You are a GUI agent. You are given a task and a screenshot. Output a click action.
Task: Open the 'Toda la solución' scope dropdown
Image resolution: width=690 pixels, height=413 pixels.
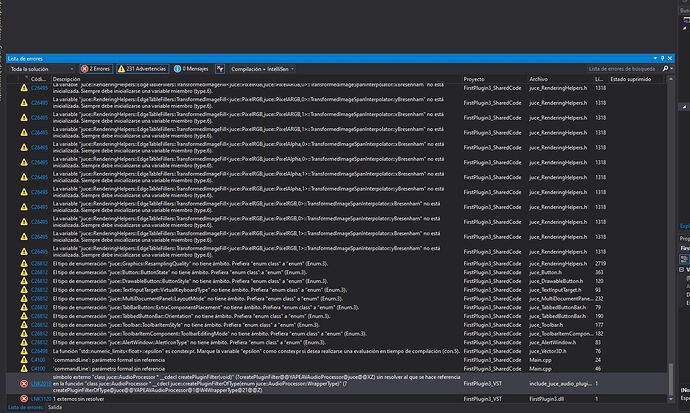[x=42, y=69]
